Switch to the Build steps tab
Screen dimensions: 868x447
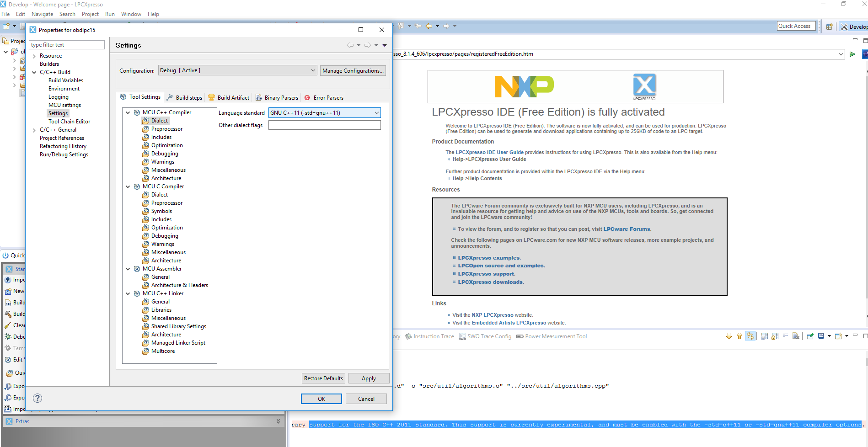[184, 97]
